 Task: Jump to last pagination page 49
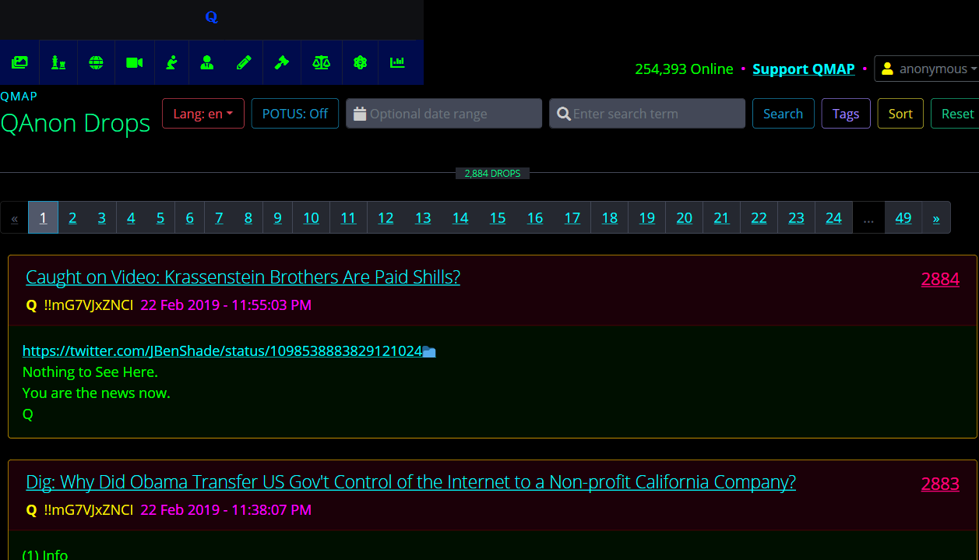[903, 217]
